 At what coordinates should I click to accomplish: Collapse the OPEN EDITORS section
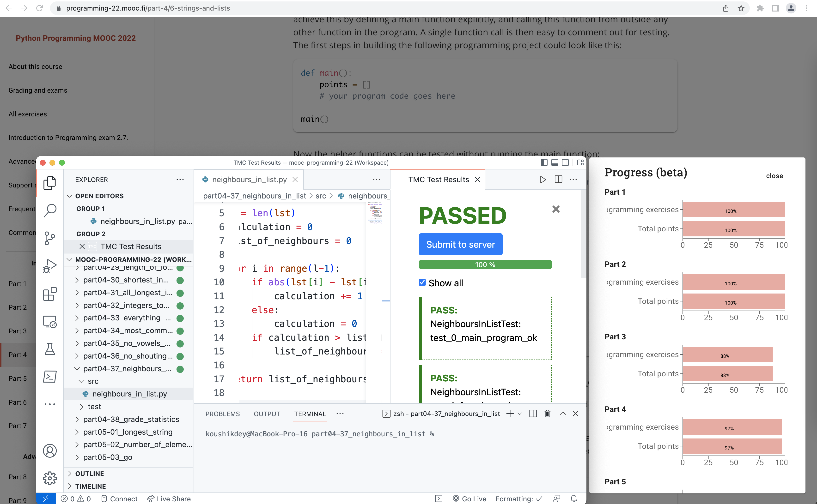(99, 196)
